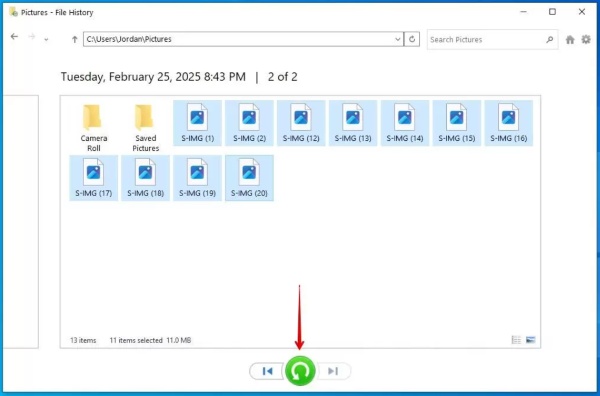Click the green Restore button
The image size is (600, 396).
pyautogui.click(x=300, y=371)
